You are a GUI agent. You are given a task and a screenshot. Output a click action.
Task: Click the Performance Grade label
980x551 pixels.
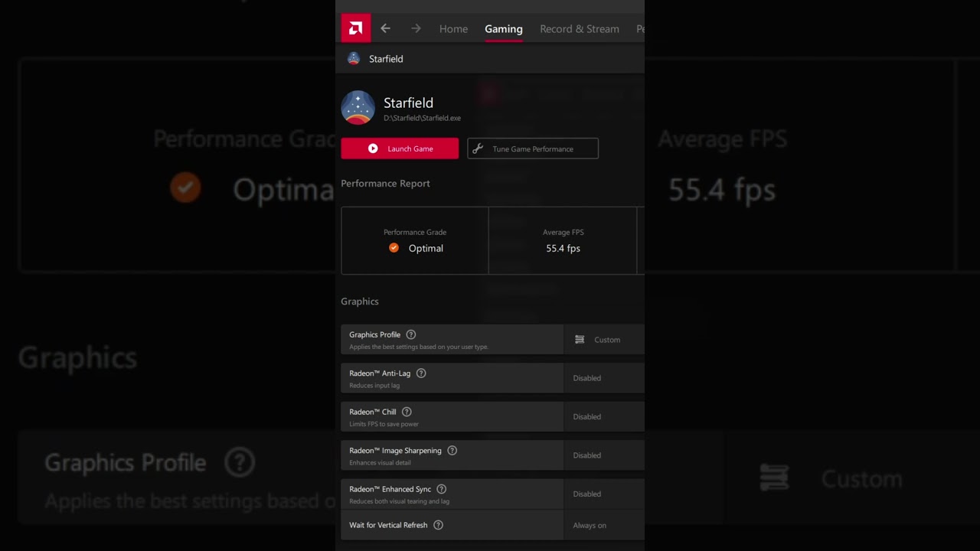(x=415, y=232)
